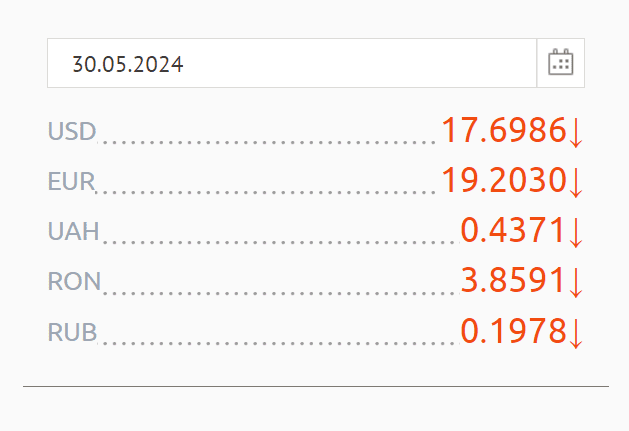
Task: Select the UAH currency label
Action: 74,231
